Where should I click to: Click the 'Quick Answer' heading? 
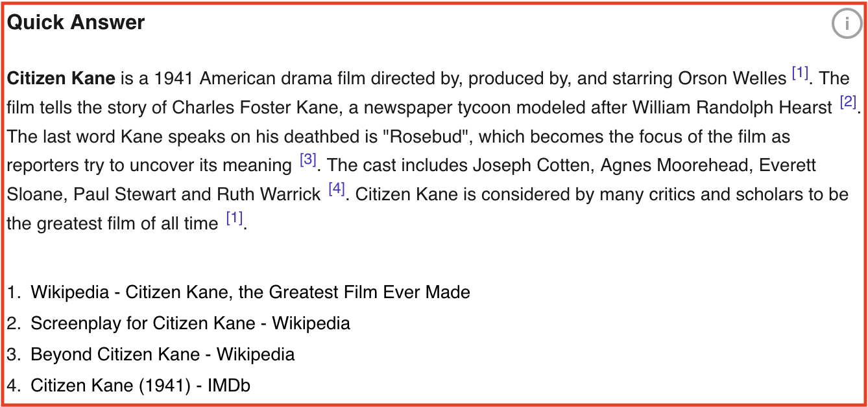pos(76,23)
